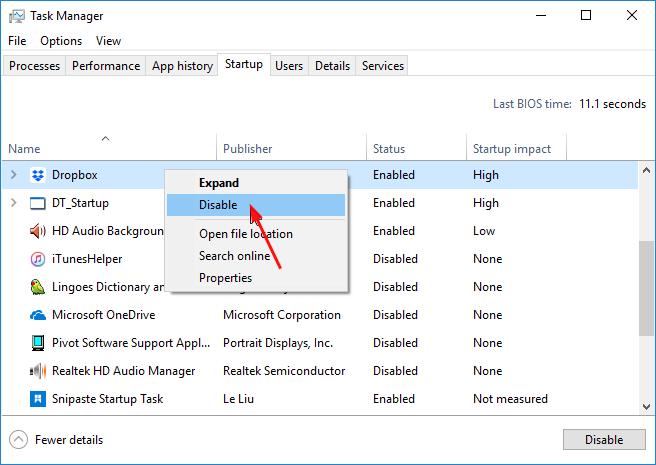Click the Portrait Displays, Inc. publisher cell

[x=278, y=343]
